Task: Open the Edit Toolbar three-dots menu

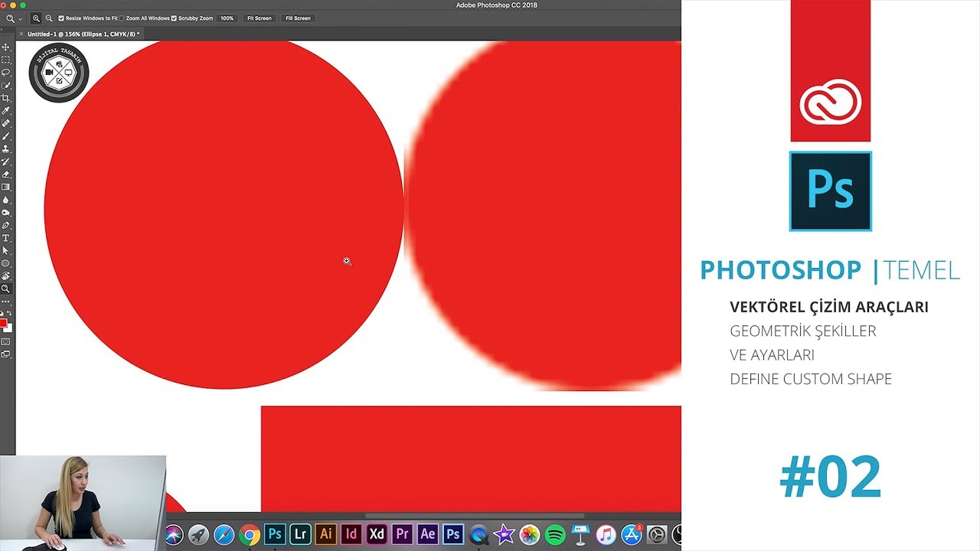Action: pos(6,302)
